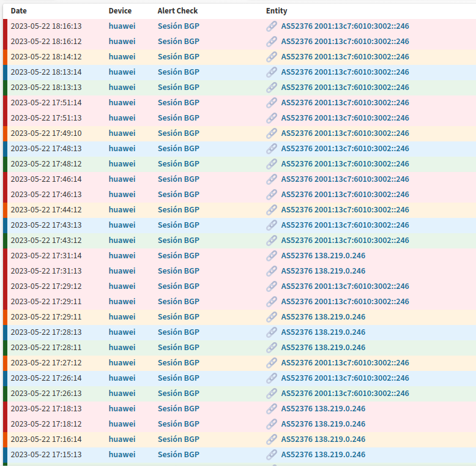Click the Date column header
Screen dimensions: 476x467
point(19,11)
